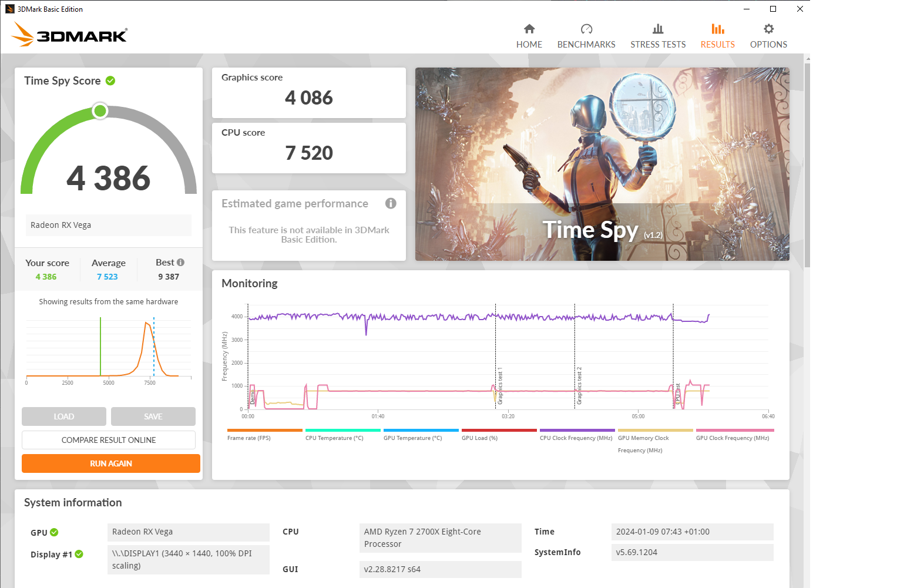Click the Graphics score value 4 086
The image size is (907, 588).
tap(309, 98)
